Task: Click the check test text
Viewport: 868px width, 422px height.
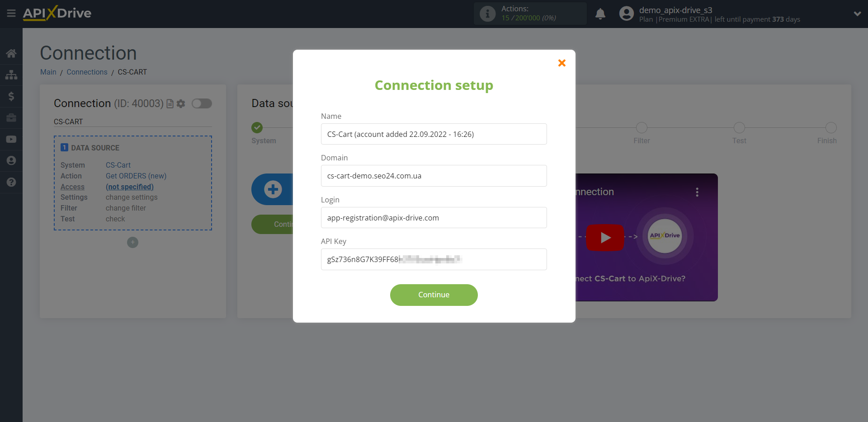Action: (115, 219)
